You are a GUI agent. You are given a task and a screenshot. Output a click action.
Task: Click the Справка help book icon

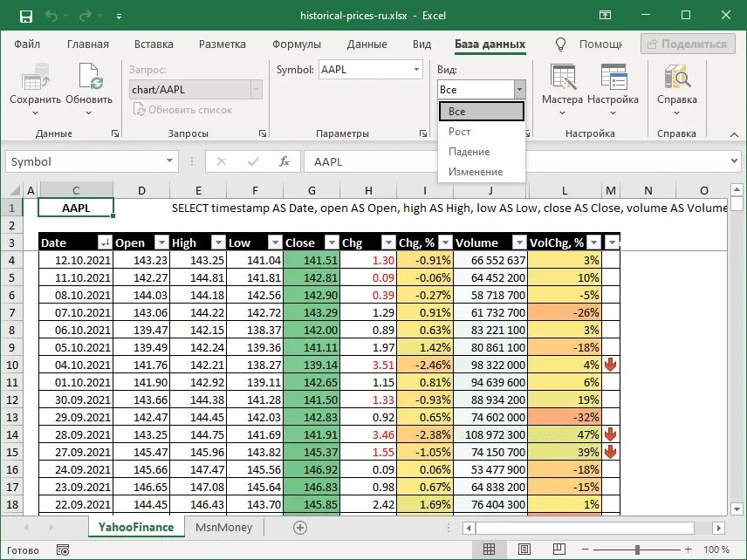point(677,78)
